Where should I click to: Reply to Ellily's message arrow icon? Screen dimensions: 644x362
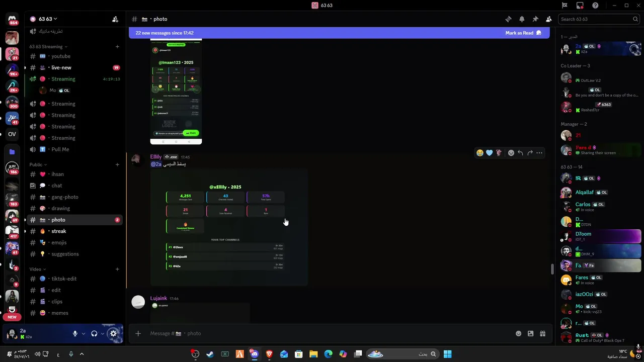[520, 153]
